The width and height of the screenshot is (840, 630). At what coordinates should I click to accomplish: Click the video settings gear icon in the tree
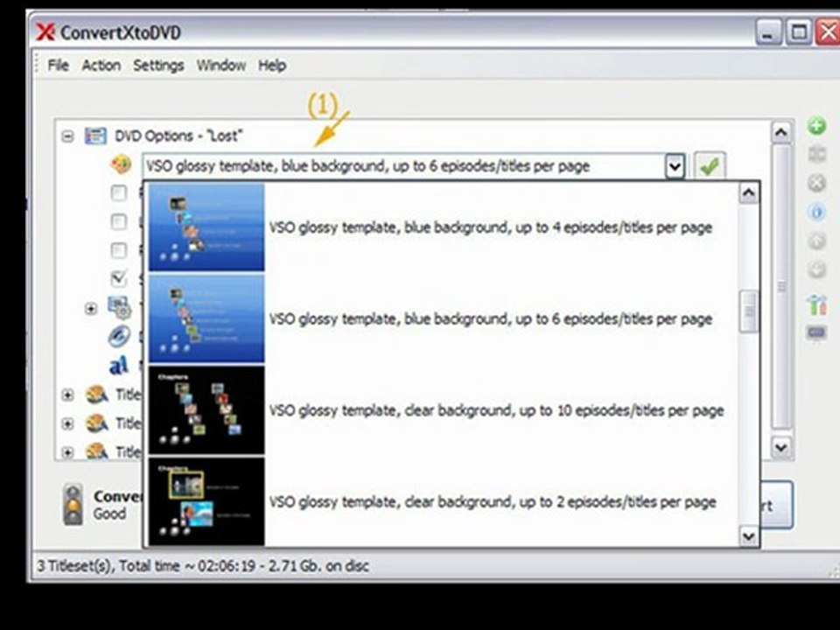coord(119,308)
